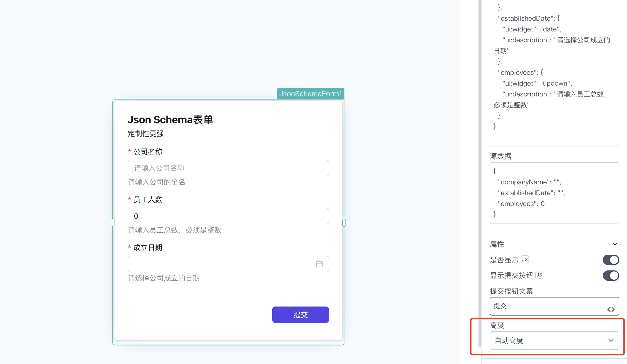Click the '请输入公司的全名' help text
This screenshot has width=627, height=364.
click(156, 182)
